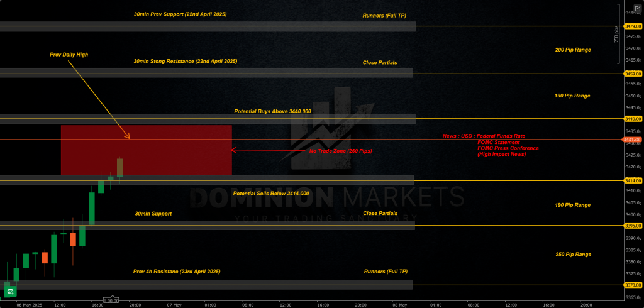Select 'Potential Buys Above 3440.000' text
The height and width of the screenshot is (308, 644).
tap(273, 111)
